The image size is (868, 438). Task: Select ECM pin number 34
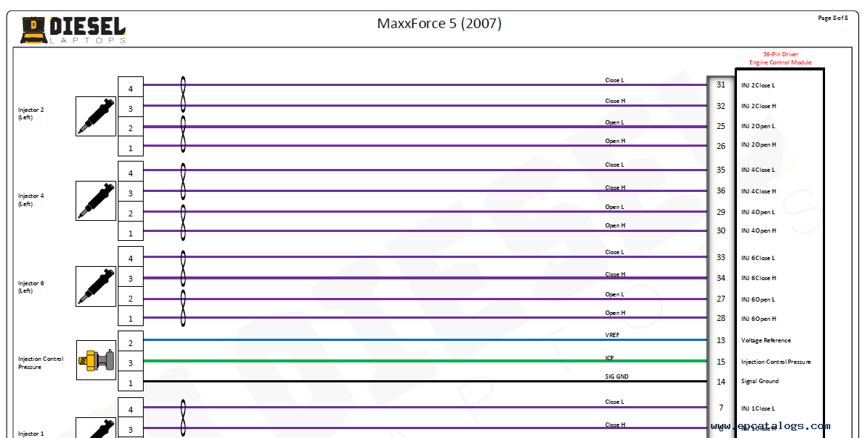point(721,278)
